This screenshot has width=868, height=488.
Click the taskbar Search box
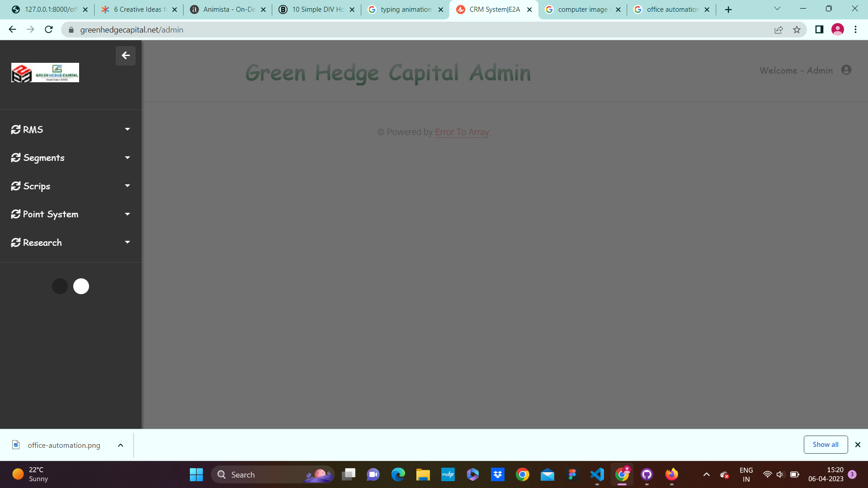pyautogui.click(x=273, y=474)
